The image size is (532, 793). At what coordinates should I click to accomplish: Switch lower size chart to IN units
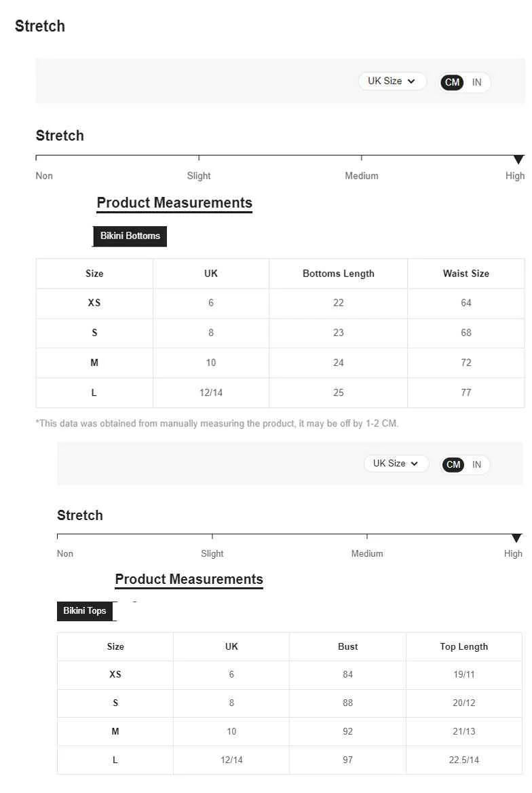click(x=476, y=465)
